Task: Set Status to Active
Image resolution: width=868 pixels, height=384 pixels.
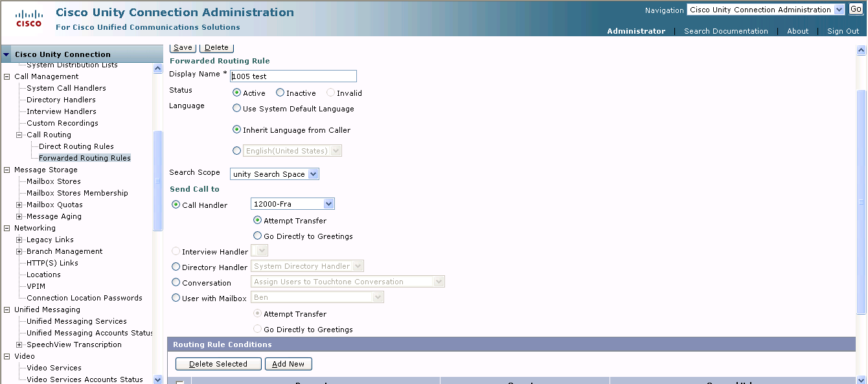Action: pyautogui.click(x=236, y=93)
